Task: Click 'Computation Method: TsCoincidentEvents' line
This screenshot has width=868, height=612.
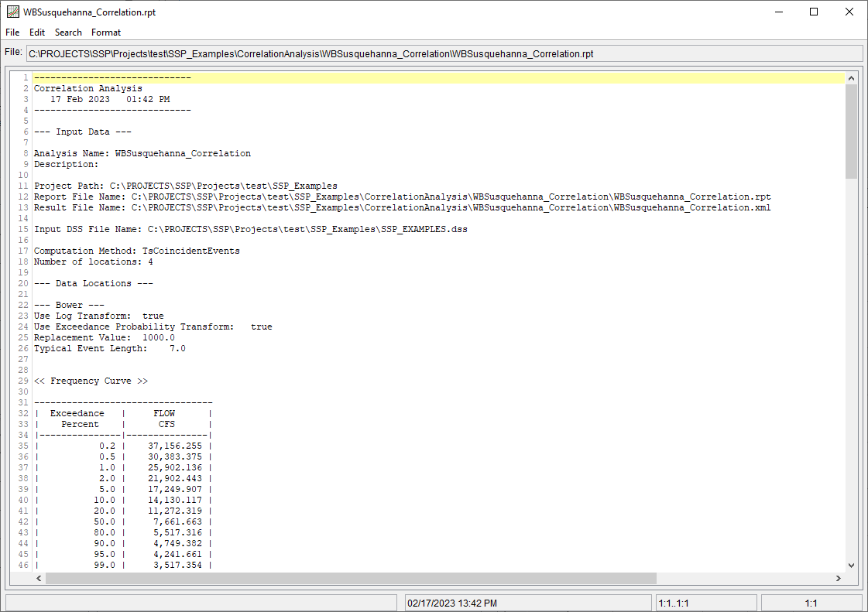Action: click(x=137, y=251)
